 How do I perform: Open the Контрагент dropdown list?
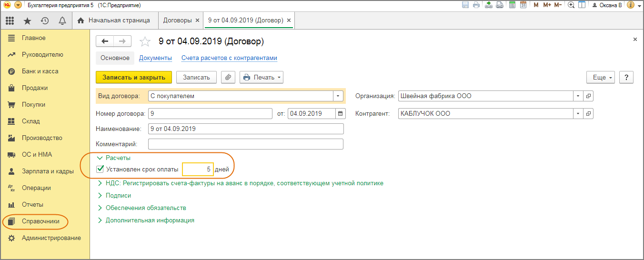point(579,114)
